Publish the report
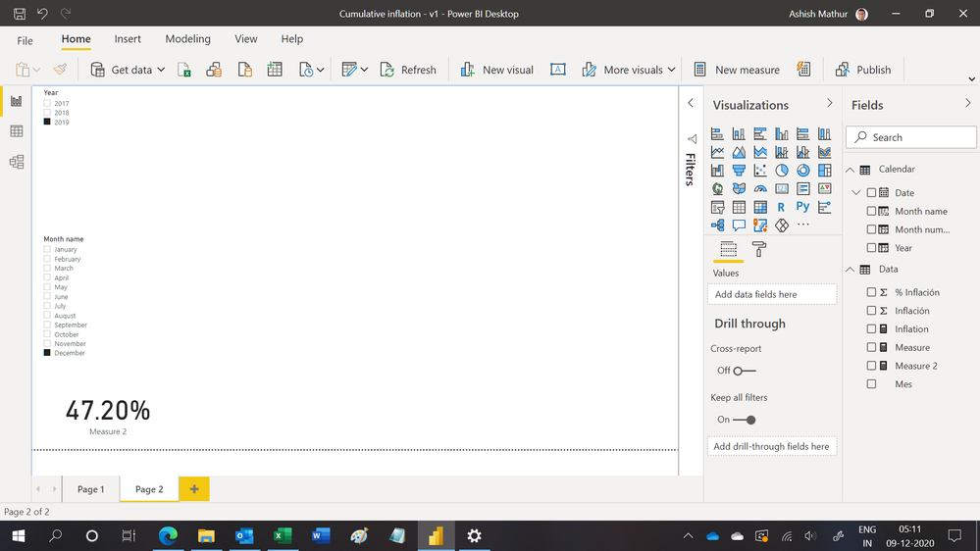980x551 pixels. [x=863, y=70]
